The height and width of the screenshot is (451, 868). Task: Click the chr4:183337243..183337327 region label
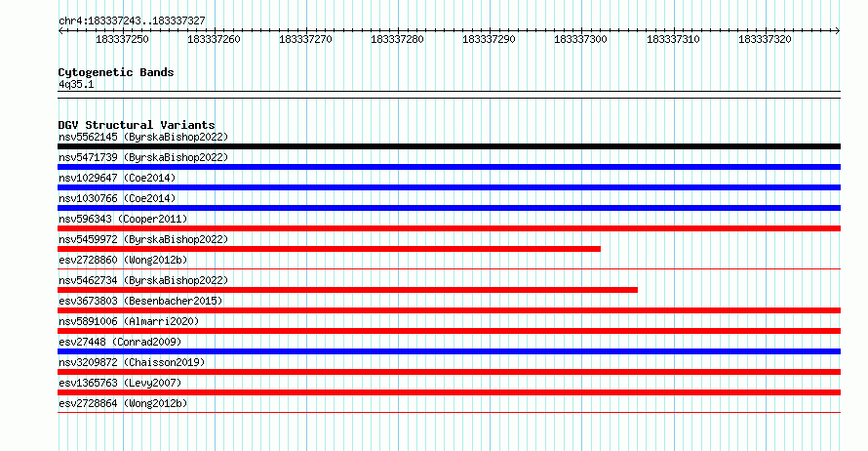pos(132,20)
